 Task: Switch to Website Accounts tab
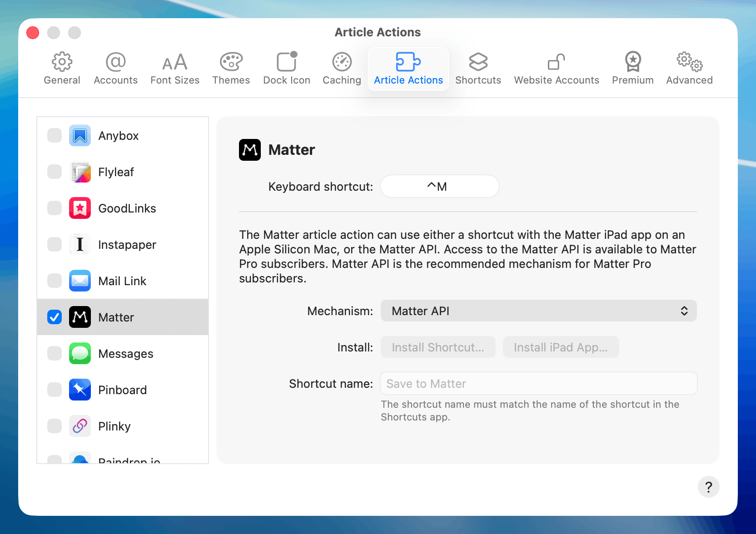(557, 69)
